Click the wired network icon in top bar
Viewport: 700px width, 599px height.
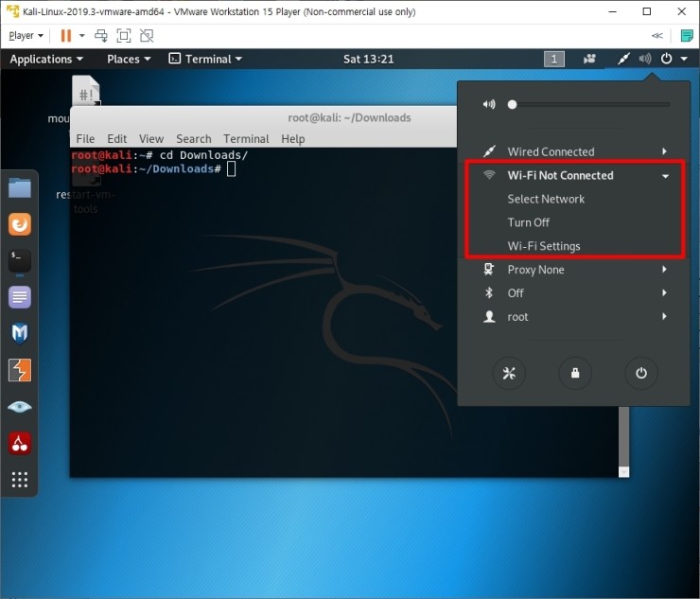pyautogui.click(x=623, y=59)
